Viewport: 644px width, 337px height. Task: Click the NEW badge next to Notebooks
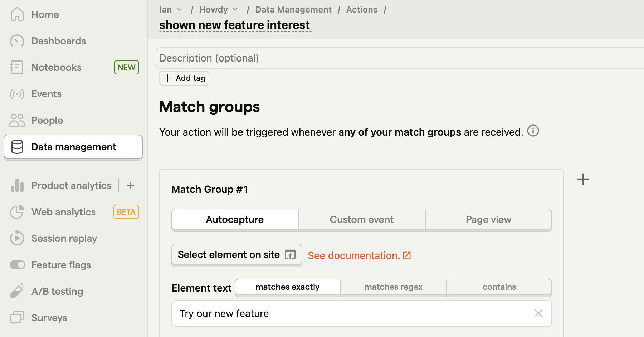(127, 67)
